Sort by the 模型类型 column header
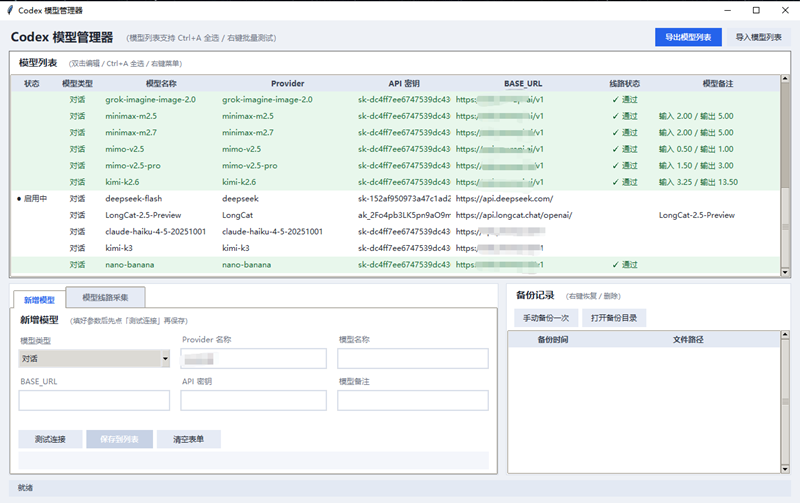This screenshot has width=800, height=503. pyautogui.click(x=77, y=84)
